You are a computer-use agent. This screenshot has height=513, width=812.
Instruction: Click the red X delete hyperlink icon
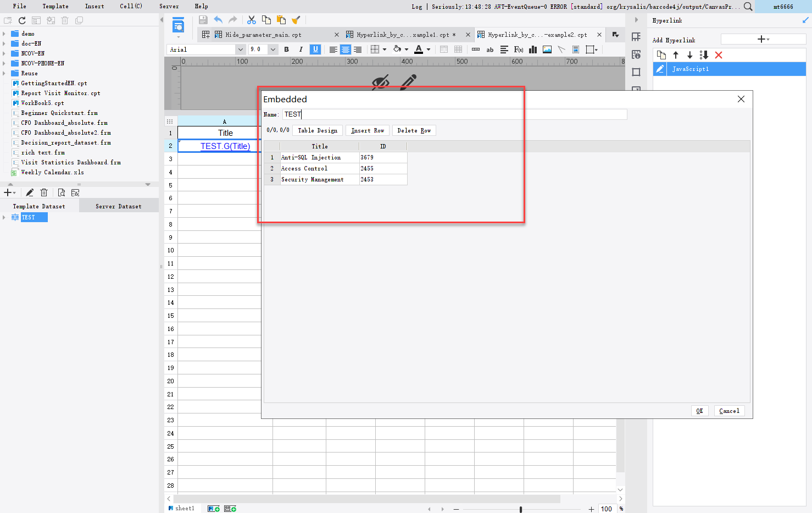pos(719,55)
